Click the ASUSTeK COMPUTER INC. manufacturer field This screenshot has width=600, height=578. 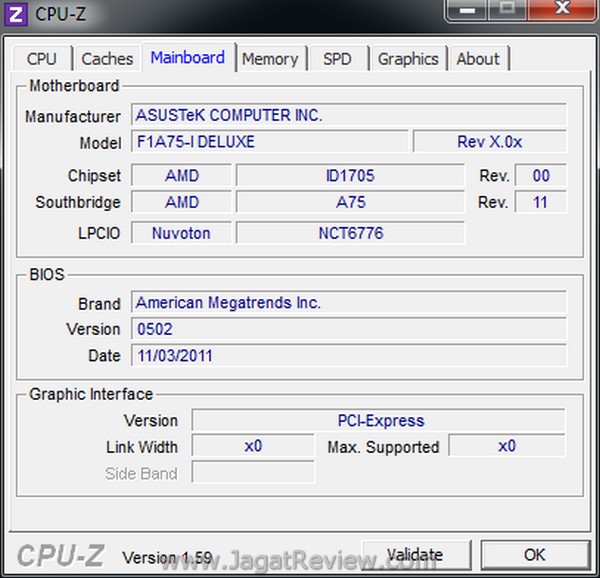pyautogui.click(x=349, y=115)
